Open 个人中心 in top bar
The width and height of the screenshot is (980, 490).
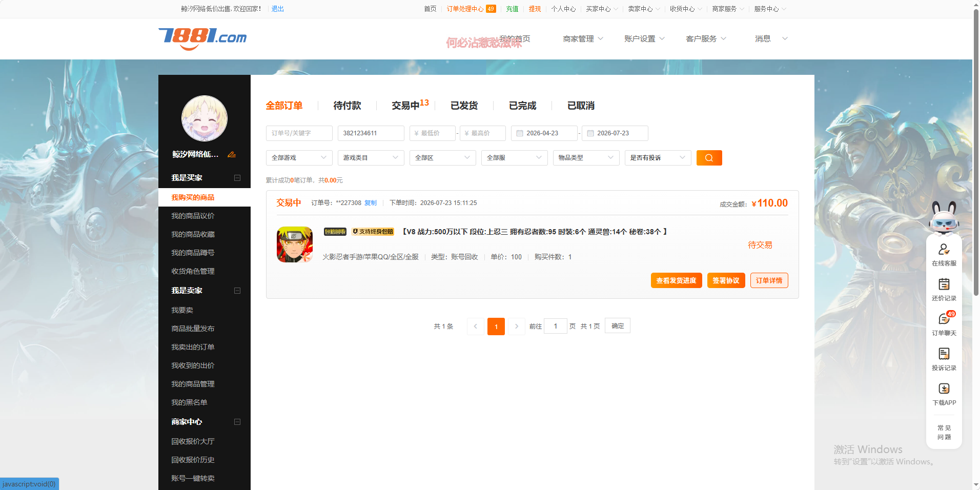click(563, 9)
